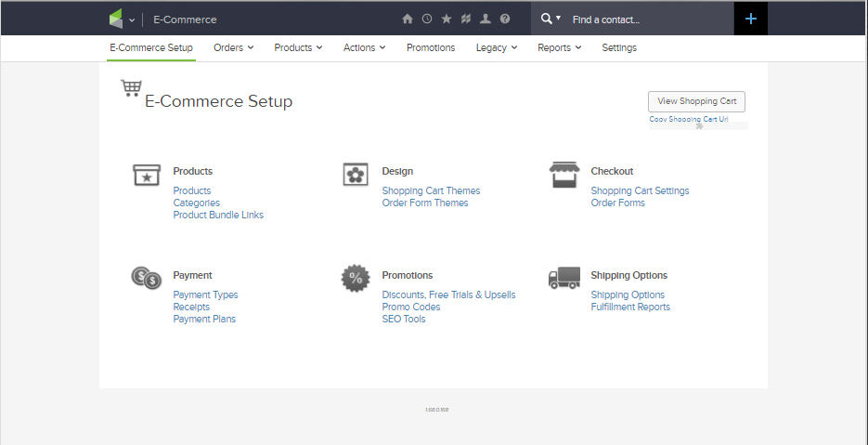Open Shipping Options link under the Shipping section

coord(628,294)
